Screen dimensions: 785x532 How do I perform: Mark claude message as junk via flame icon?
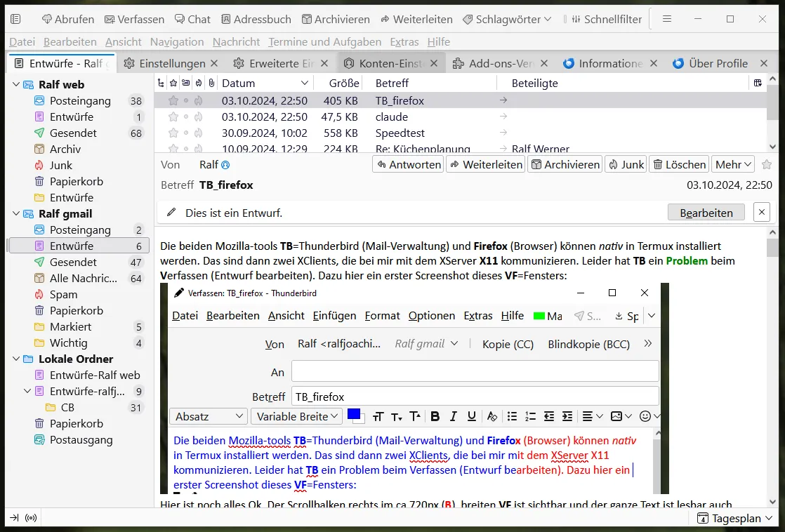pyautogui.click(x=199, y=117)
